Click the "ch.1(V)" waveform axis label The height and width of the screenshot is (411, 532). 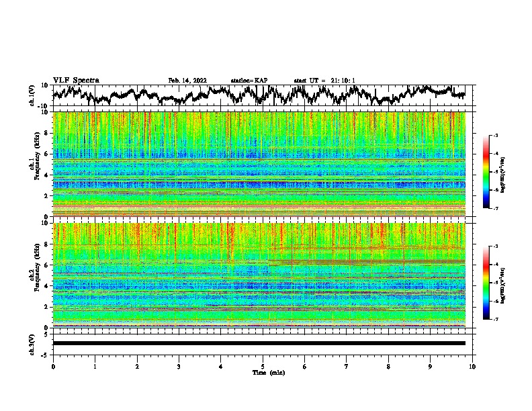tap(32, 95)
